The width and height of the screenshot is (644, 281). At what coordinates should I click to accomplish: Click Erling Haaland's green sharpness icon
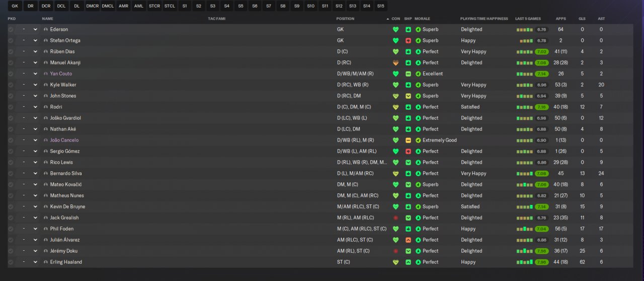(408, 262)
